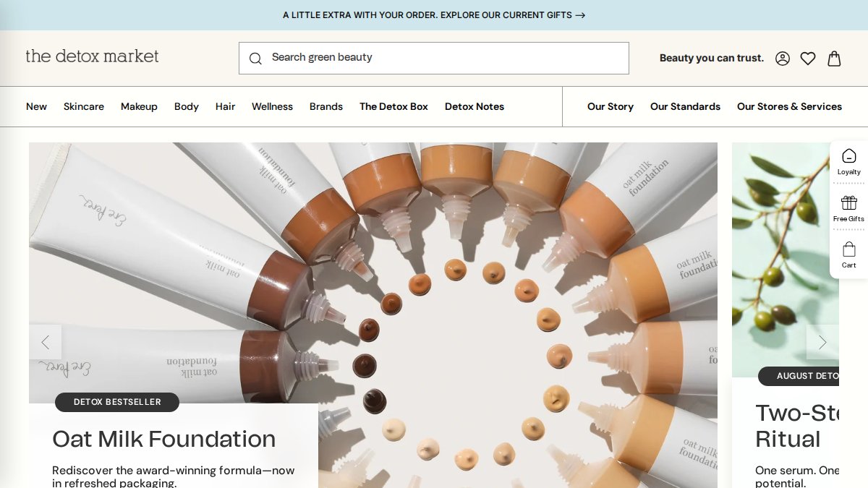Viewport: 868px width, 488px height.
Task: Open the shopping bag icon in header
Action: 834,59
